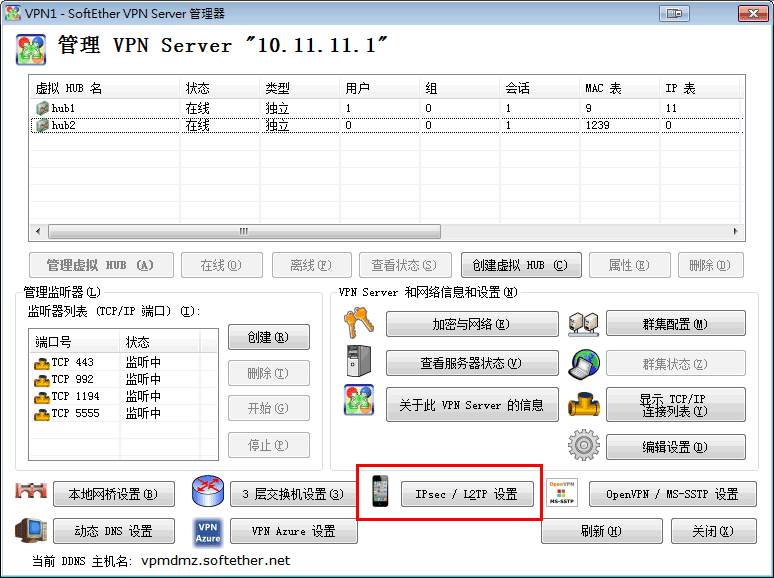Click the 端口号 column header
774x578 pixels.
coord(75,342)
